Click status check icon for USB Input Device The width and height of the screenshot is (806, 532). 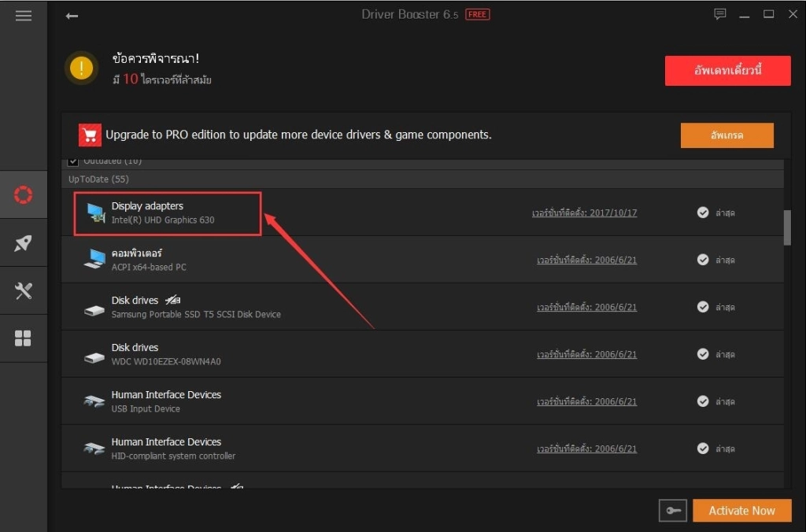coord(703,401)
